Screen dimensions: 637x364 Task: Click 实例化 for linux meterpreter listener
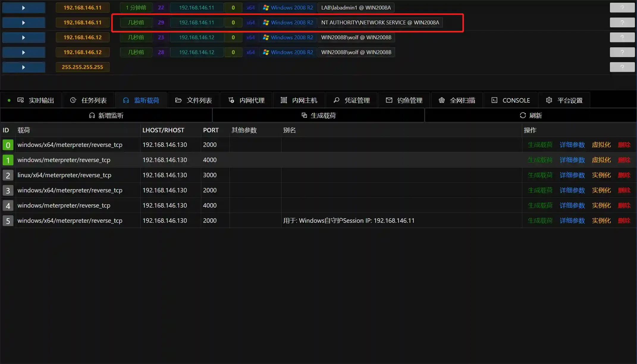[601, 175]
